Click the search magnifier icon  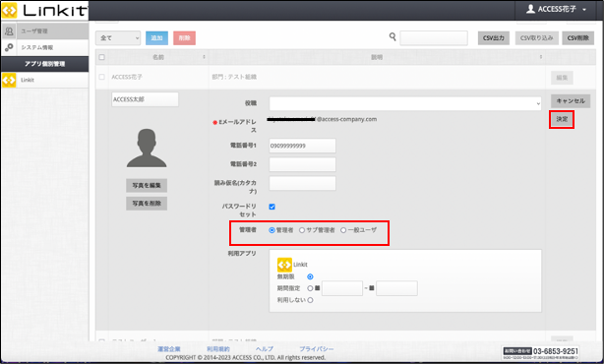tap(393, 36)
